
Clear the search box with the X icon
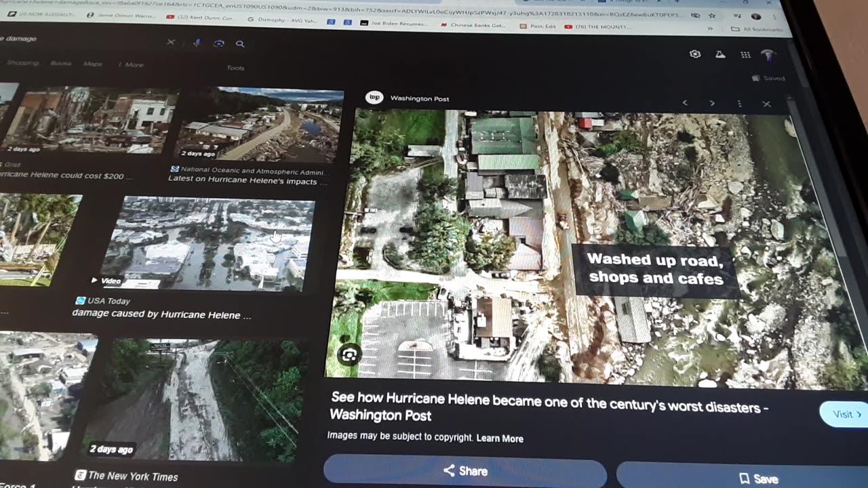point(171,42)
